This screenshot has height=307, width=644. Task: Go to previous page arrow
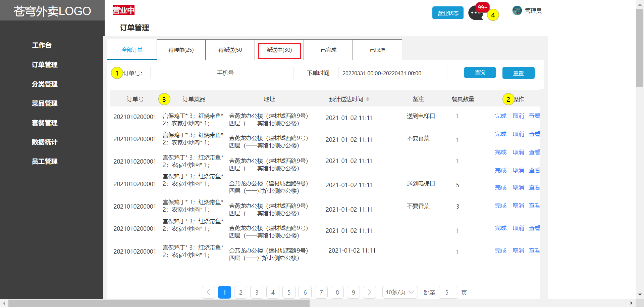coord(208,292)
